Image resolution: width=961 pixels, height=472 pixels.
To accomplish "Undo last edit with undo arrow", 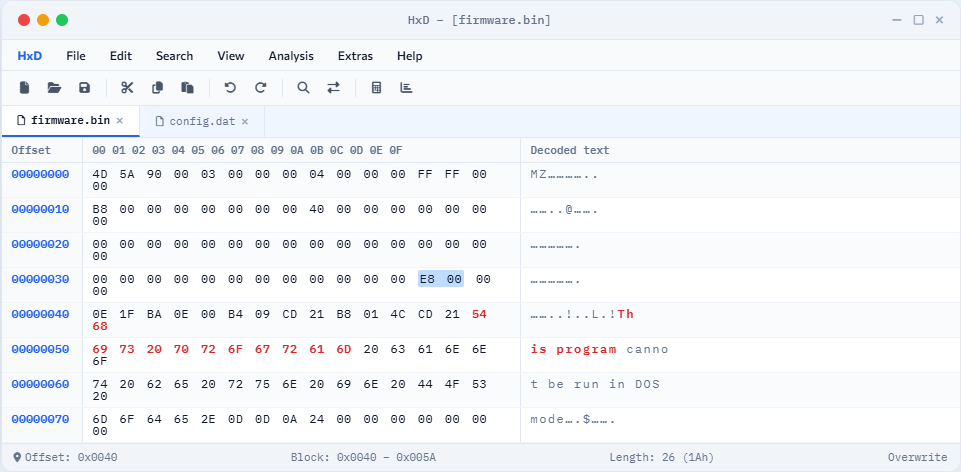I will 230,88.
